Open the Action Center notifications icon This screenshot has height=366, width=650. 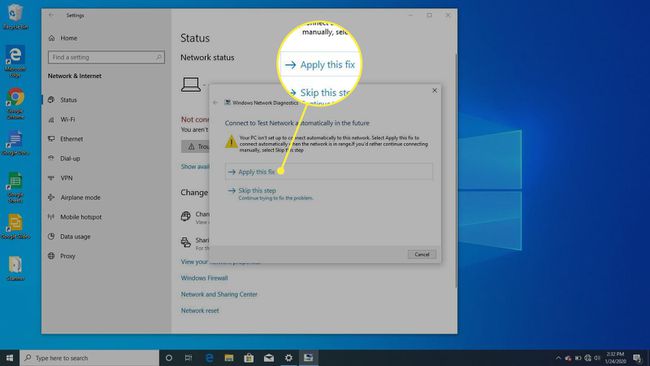pyautogui.click(x=637, y=358)
